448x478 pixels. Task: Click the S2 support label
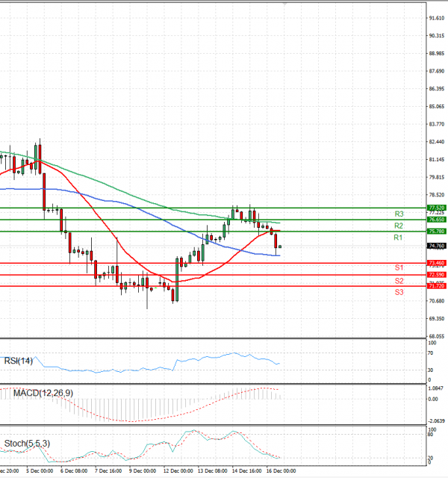tap(399, 281)
